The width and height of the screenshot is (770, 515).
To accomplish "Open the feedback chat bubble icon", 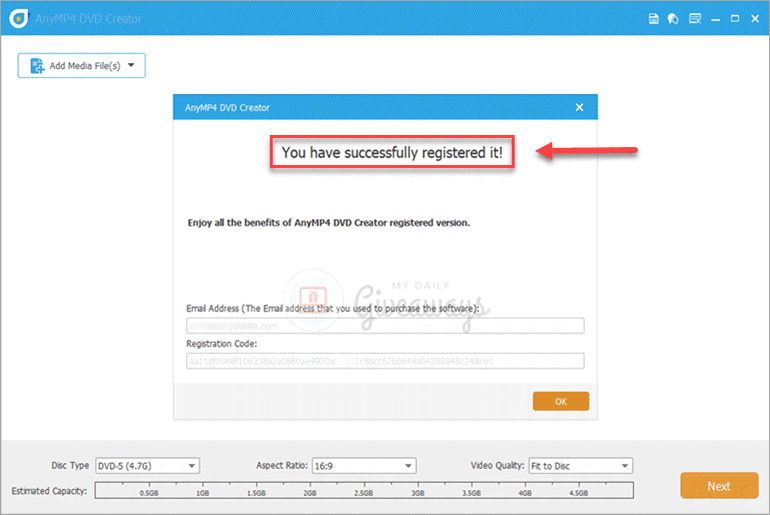I will coord(673,18).
